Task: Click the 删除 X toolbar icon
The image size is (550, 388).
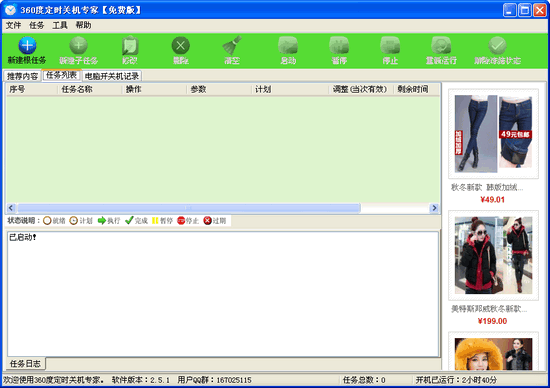Action: (181, 45)
